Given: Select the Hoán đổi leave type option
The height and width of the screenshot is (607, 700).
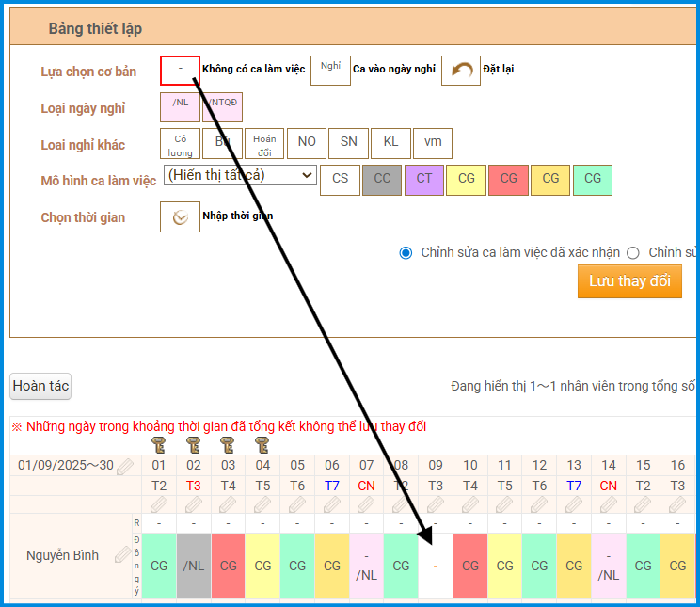Looking at the screenshot, I should click(x=264, y=143).
